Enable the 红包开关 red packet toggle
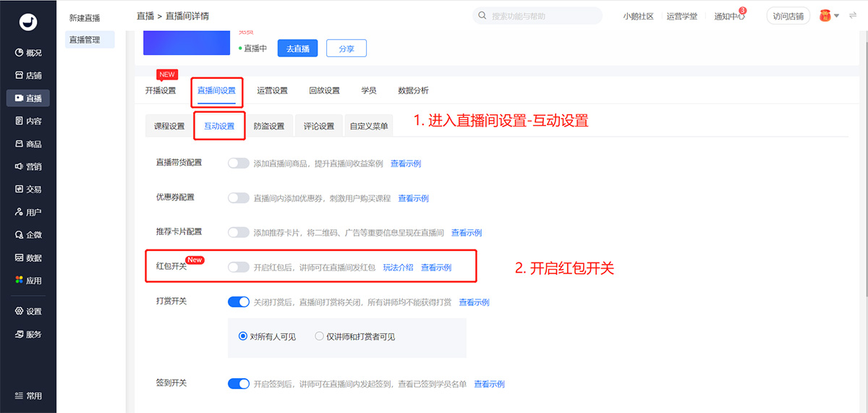Viewport: 868px width, 413px height. pos(238,267)
